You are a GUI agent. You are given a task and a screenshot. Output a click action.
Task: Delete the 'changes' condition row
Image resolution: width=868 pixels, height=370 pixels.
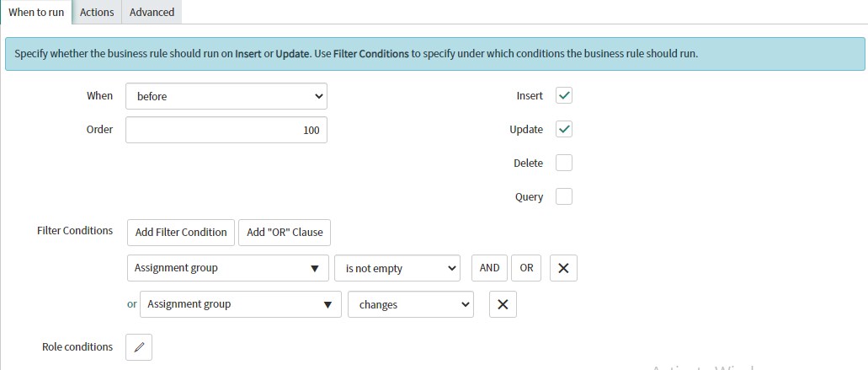pyautogui.click(x=503, y=304)
